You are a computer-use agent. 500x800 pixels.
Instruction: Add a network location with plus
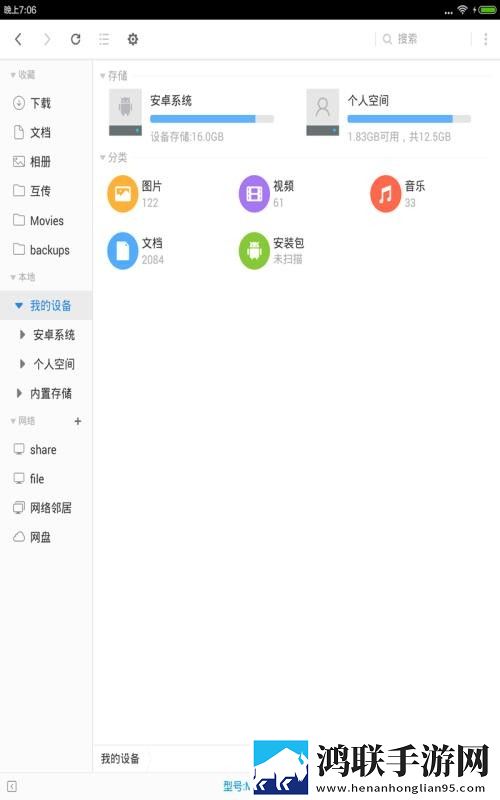(78, 421)
